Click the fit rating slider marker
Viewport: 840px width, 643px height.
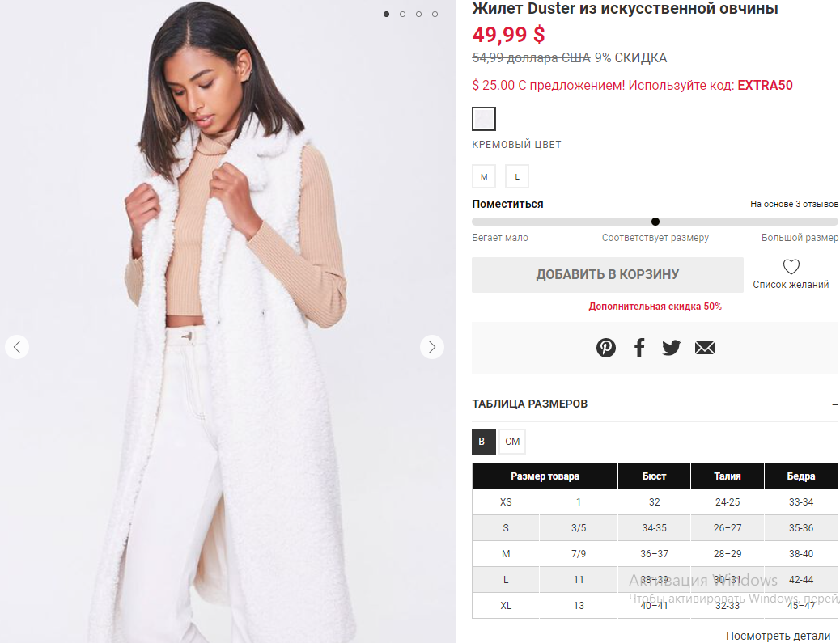(655, 222)
